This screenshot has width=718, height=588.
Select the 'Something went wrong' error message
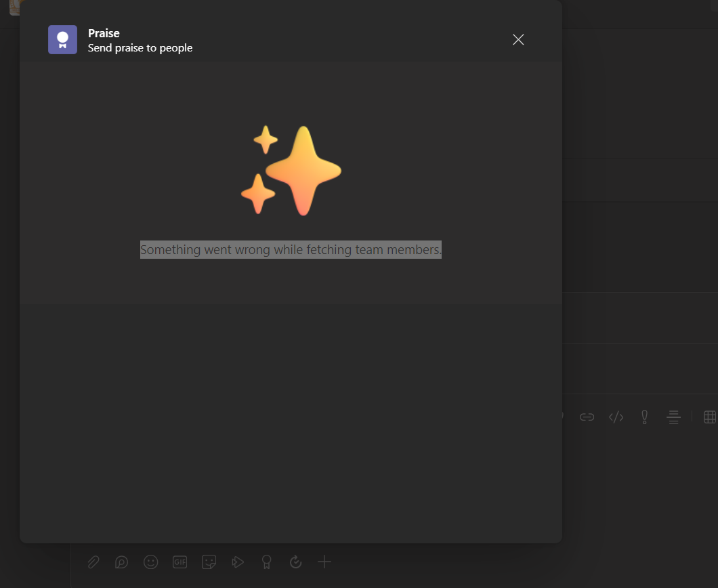(x=291, y=249)
